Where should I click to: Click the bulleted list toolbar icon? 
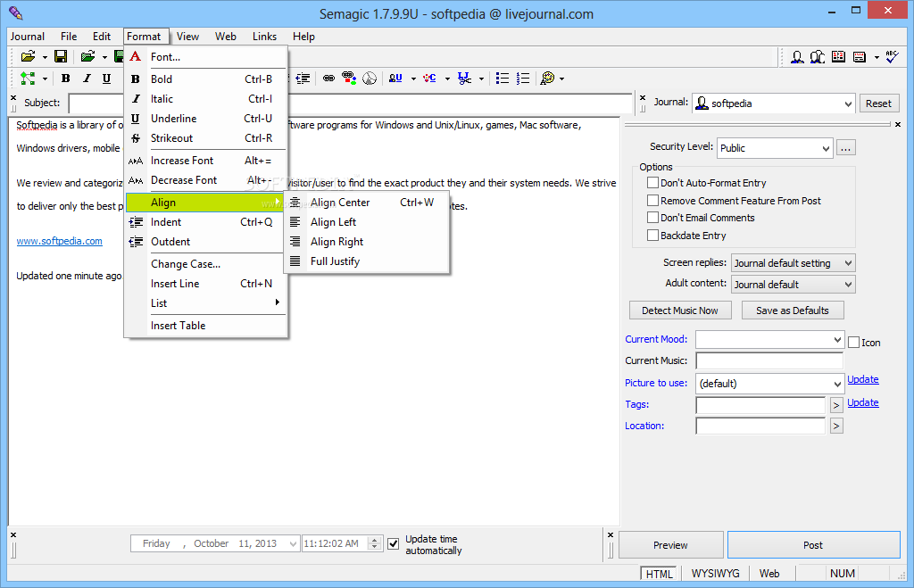pyautogui.click(x=502, y=79)
